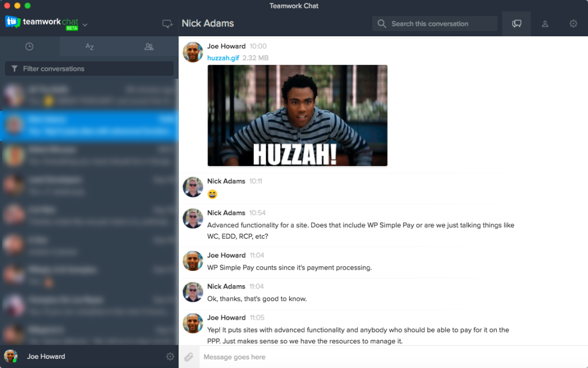The width and height of the screenshot is (588, 368).
Task: Click the HUZZAH gif image preview
Action: click(297, 116)
